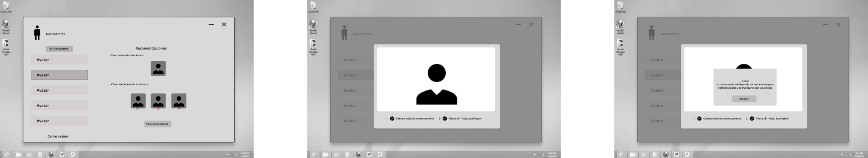The image size is (868, 158).
Task: Open Recycle Bin on ¡Listo! dialog screen desktop
Action: [620, 7]
